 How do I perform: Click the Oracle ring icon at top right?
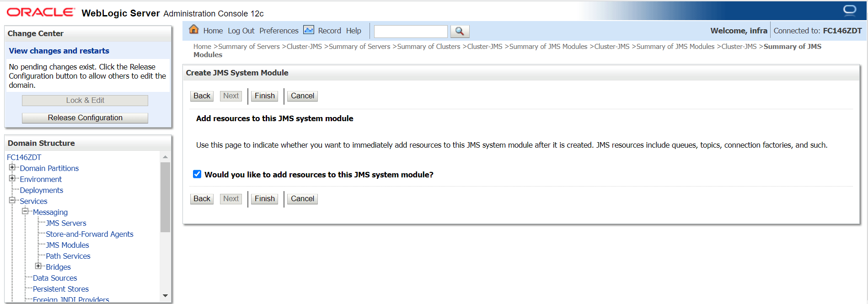click(849, 10)
